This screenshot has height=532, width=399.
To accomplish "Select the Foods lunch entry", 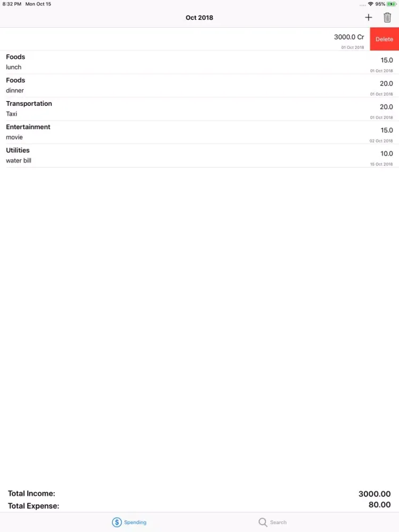I will 199,62.
